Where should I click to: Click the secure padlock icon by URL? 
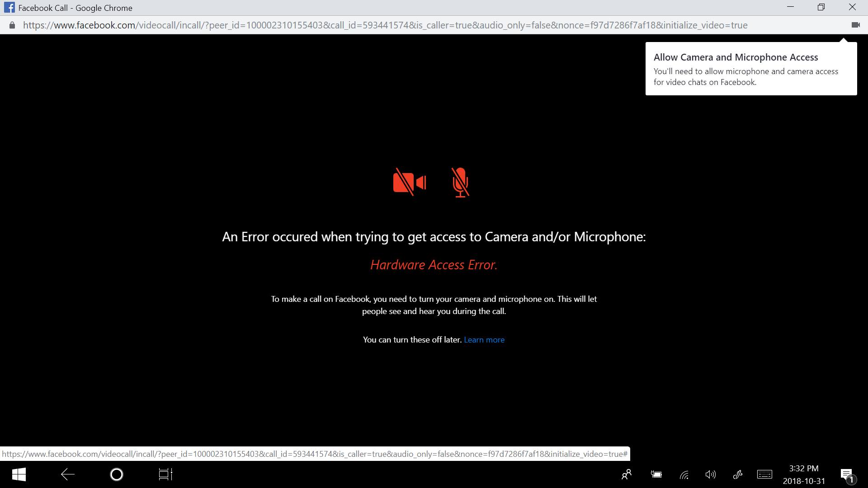tap(12, 25)
